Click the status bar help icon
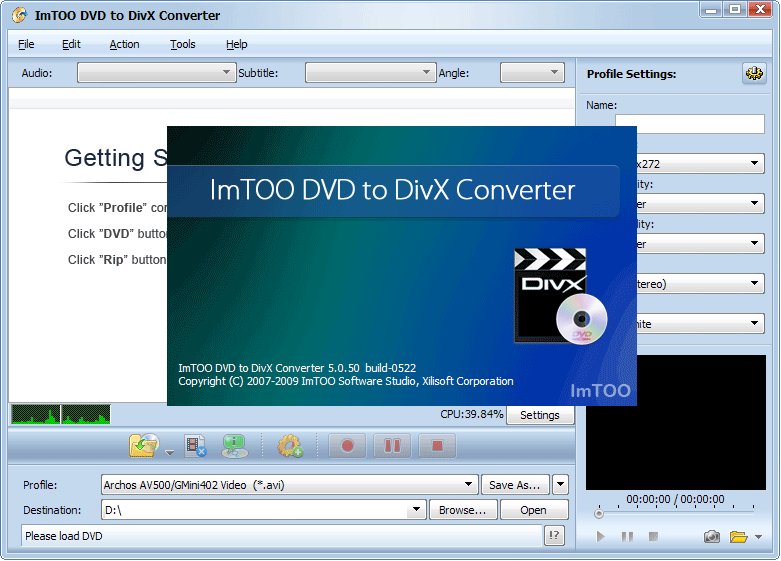Image resolution: width=781 pixels, height=561 pixels. pyautogui.click(x=554, y=536)
